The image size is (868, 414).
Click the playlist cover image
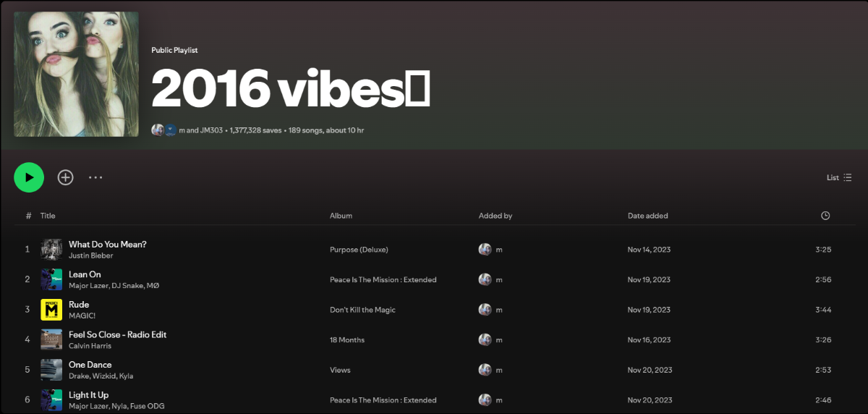[x=77, y=75]
